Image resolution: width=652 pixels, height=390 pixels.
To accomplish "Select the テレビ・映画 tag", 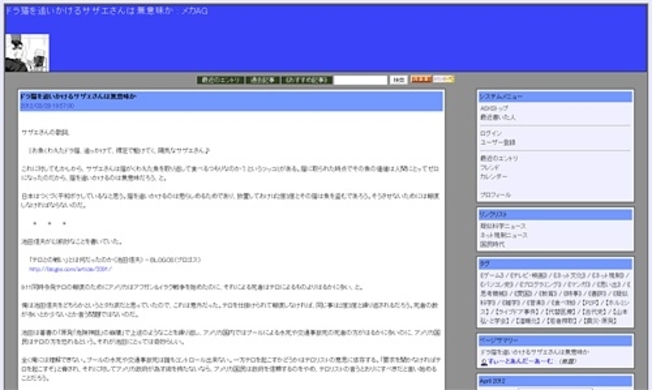I will click(529, 276).
